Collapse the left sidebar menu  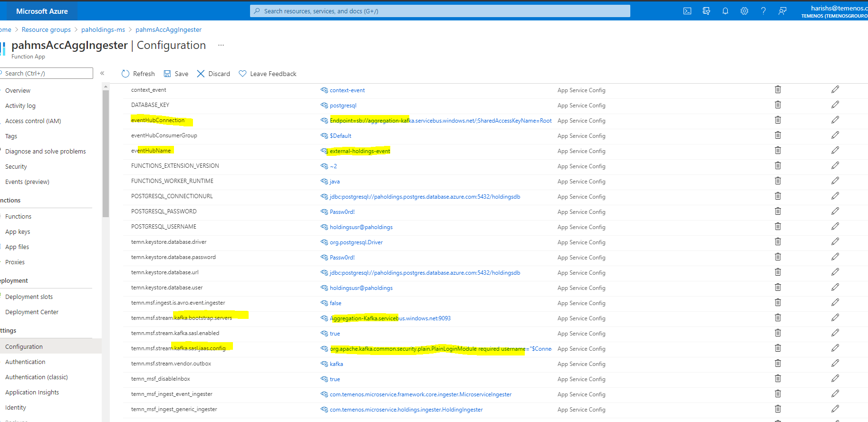[x=102, y=73]
